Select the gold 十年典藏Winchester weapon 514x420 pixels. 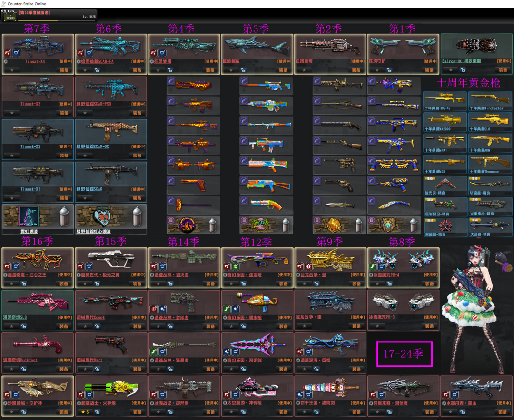tap(490, 101)
